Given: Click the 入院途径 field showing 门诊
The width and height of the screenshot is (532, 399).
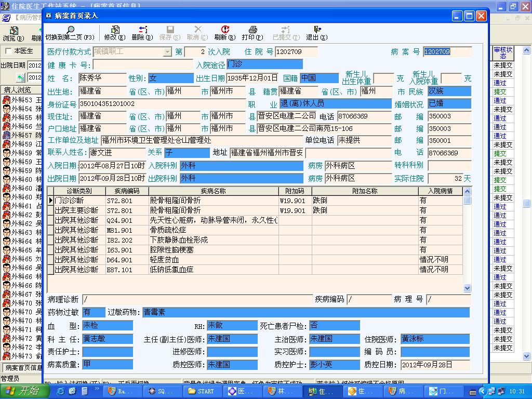Looking at the screenshot, I should 264,64.
